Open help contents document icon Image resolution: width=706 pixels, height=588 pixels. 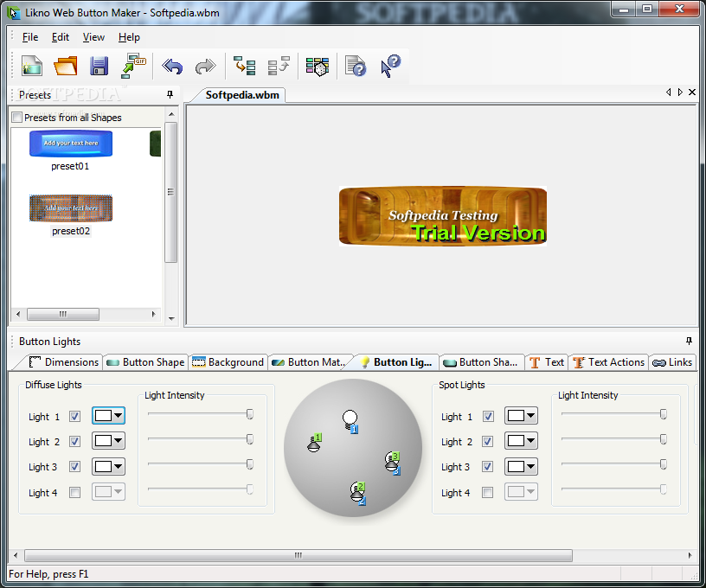click(x=356, y=66)
